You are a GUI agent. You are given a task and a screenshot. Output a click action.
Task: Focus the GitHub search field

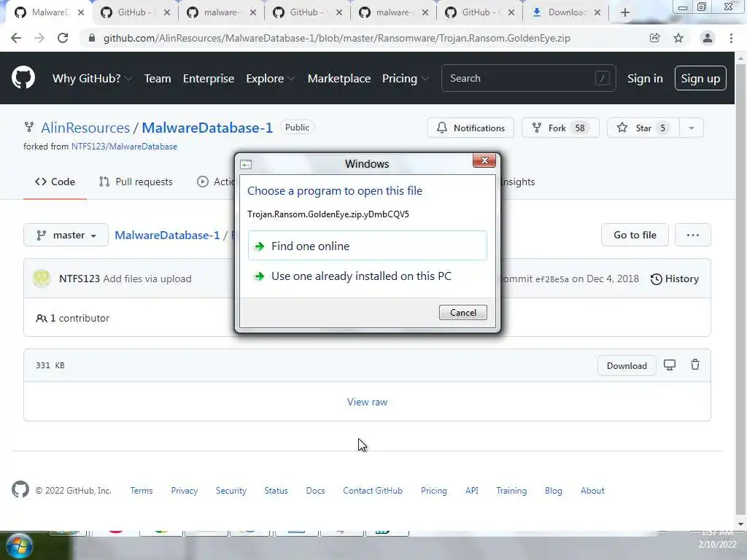[528, 78]
